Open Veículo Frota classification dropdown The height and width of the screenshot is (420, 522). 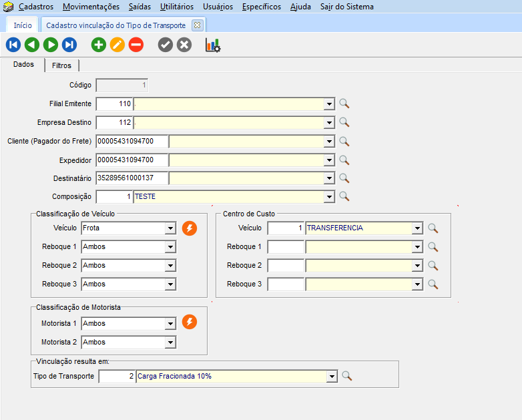point(170,228)
